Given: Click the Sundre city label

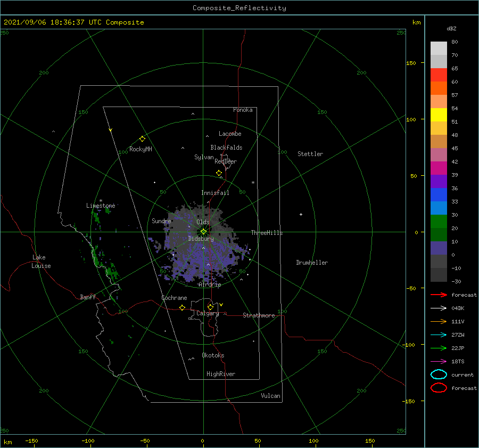Looking at the screenshot, I should click(x=161, y=221).
